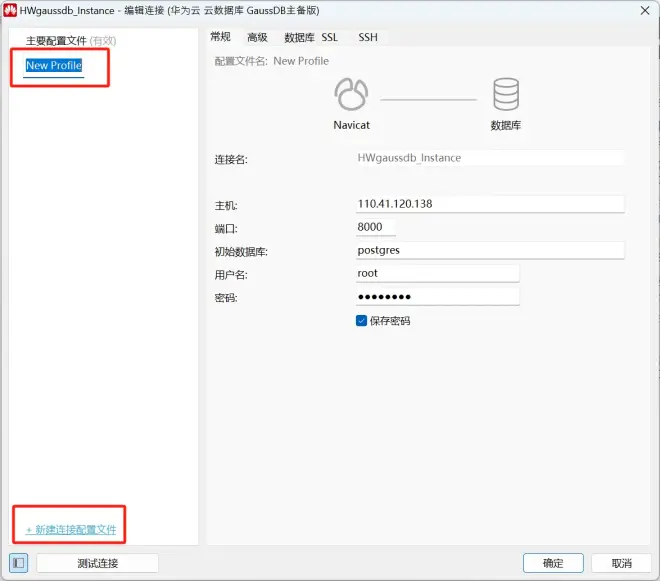
Task: Click the 新建连接配置文件 link
Action: [71, 530]
